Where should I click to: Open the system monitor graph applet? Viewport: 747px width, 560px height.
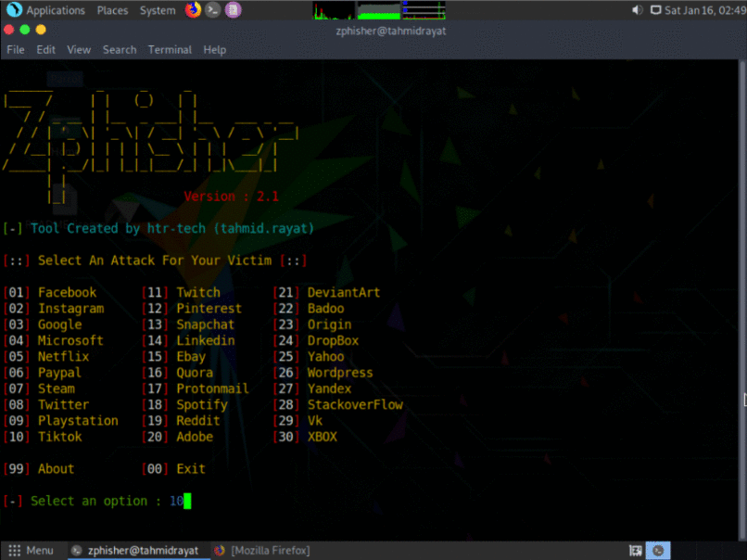[x=379, y=10]
